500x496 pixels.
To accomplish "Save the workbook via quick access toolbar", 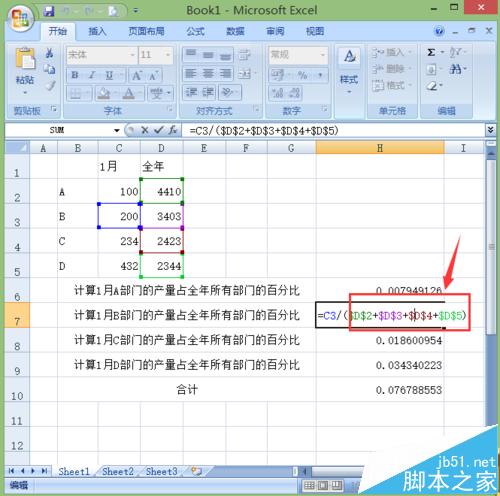I will [49, 11].
